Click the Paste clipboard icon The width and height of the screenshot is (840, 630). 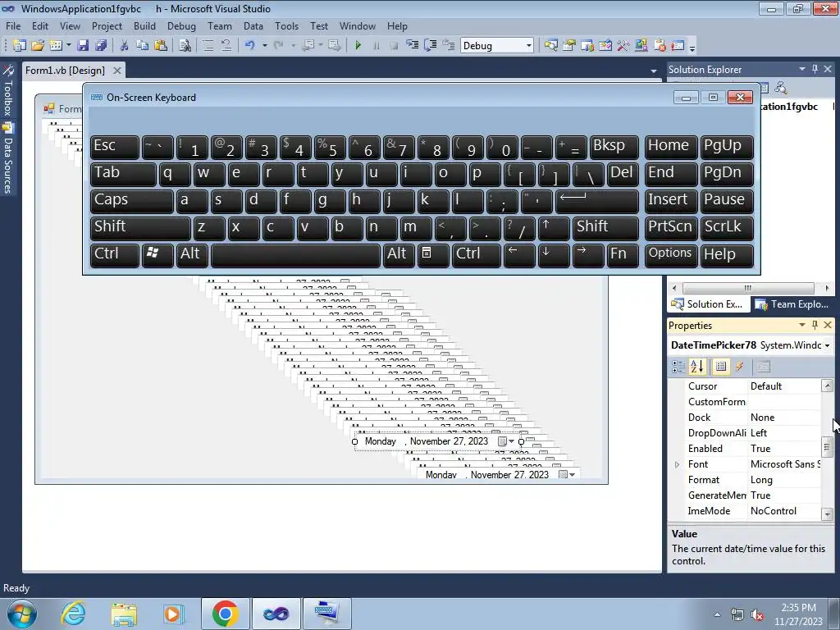[160, 46]
